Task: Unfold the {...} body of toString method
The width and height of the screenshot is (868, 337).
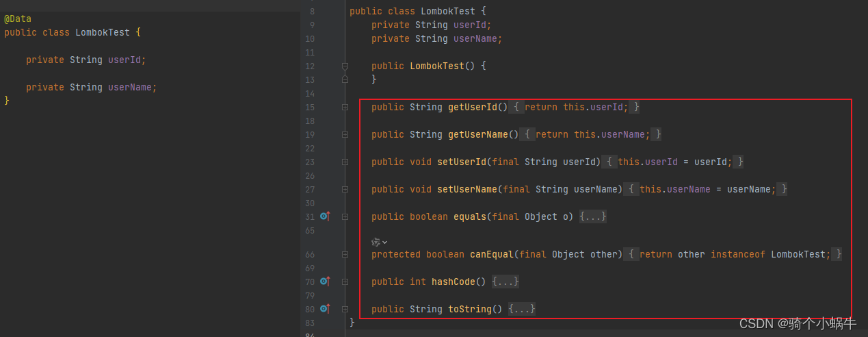Action: (522, 309)
